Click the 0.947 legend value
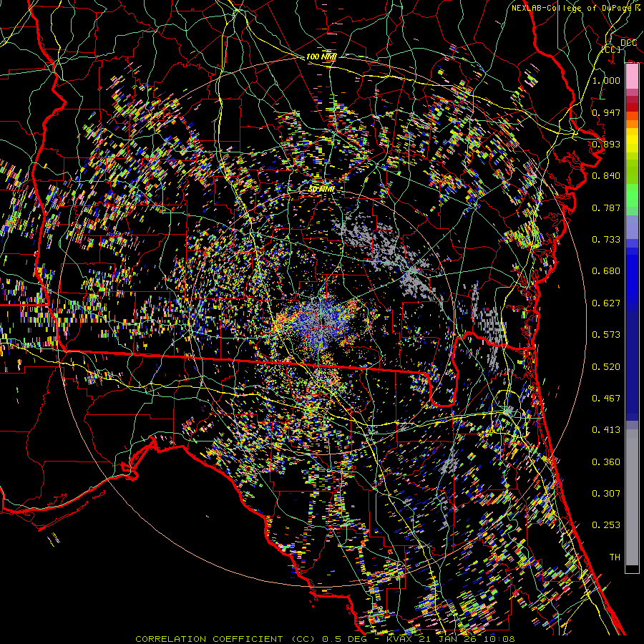The image size is (644, 644). [606, 112]
